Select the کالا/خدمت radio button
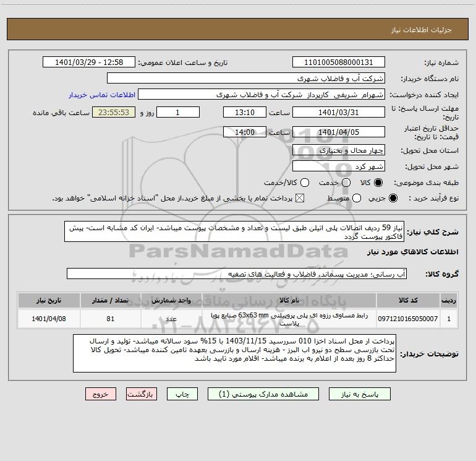Image resolution: width=476 pixels, height=461 pixels. pyautogui.click(x=305, y=183)
